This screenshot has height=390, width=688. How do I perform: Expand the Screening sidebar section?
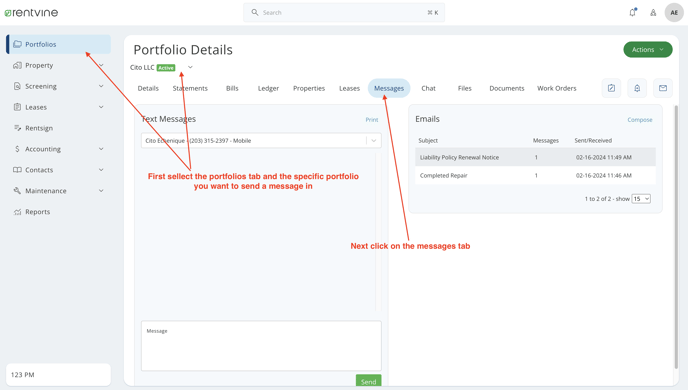coord(101,86)
